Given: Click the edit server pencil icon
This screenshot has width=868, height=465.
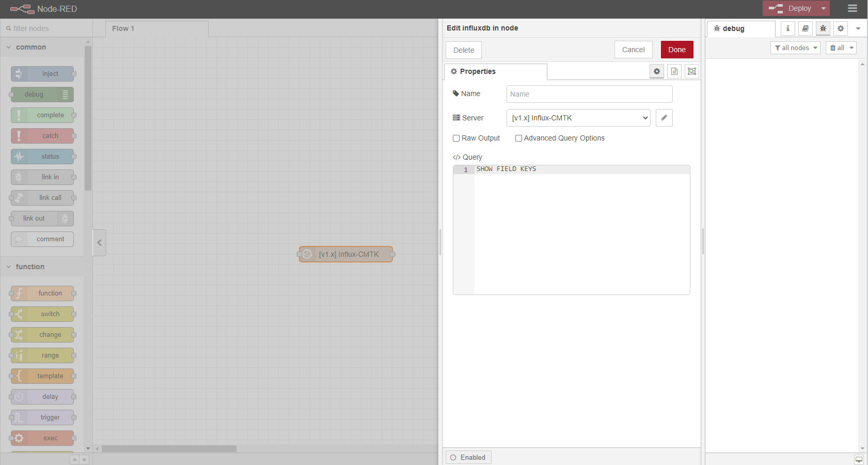Looking at the screenshot, I should pyautogui.click(x=664, y=118).
